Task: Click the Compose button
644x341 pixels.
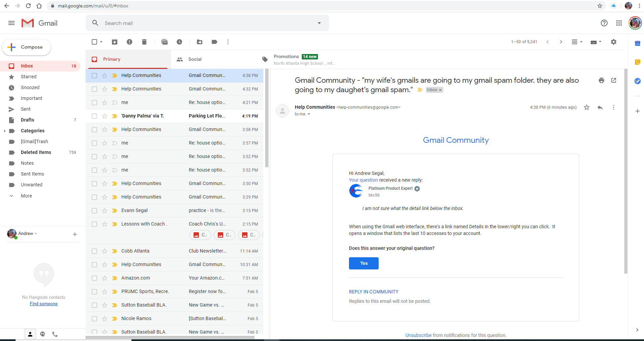Action: 27,47
